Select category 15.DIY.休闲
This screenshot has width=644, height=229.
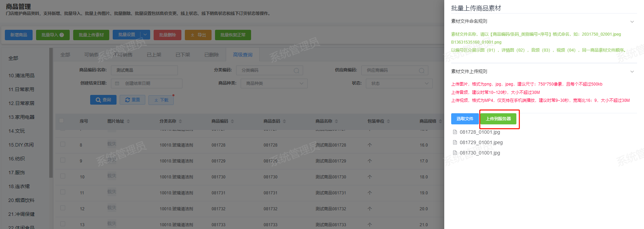coord(21,145)
